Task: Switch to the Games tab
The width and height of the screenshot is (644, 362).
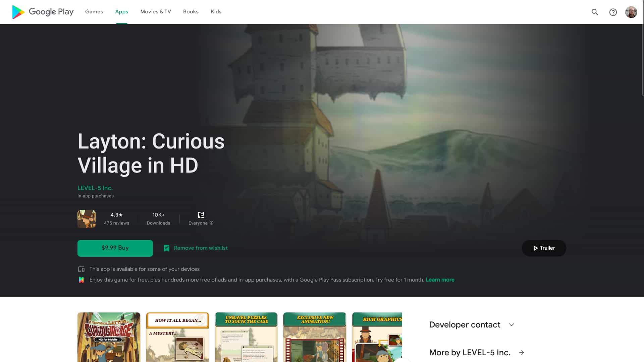Action: (x=94, y=12)
